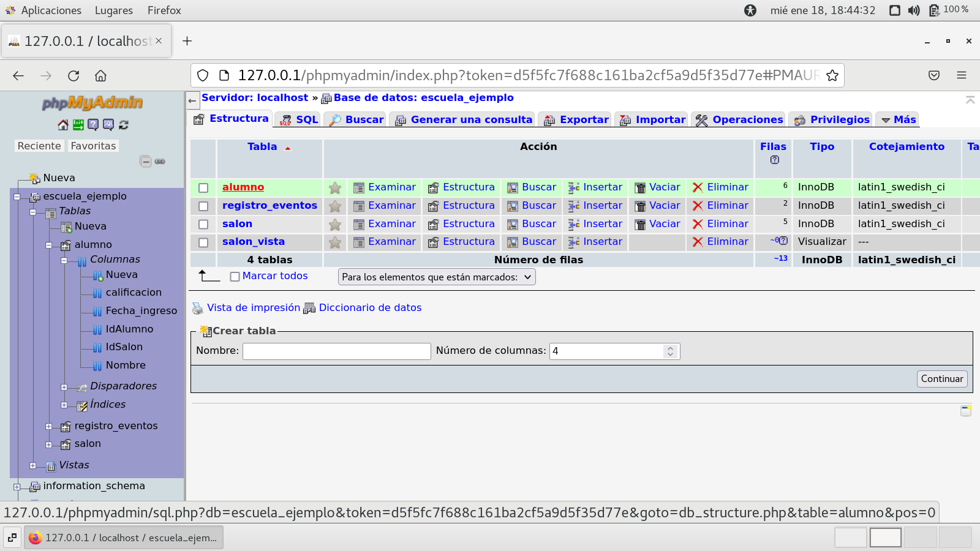Click the Nombre field for new table
This screenshot has width=980, height=551.
pos(337,351)
